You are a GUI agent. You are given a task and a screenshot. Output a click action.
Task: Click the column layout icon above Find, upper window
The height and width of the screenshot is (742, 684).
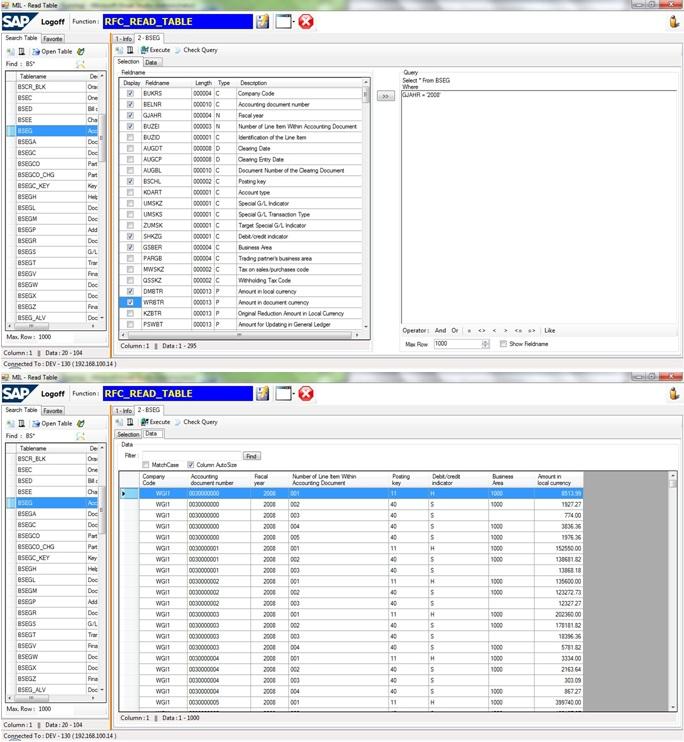(x=21, y=52)
